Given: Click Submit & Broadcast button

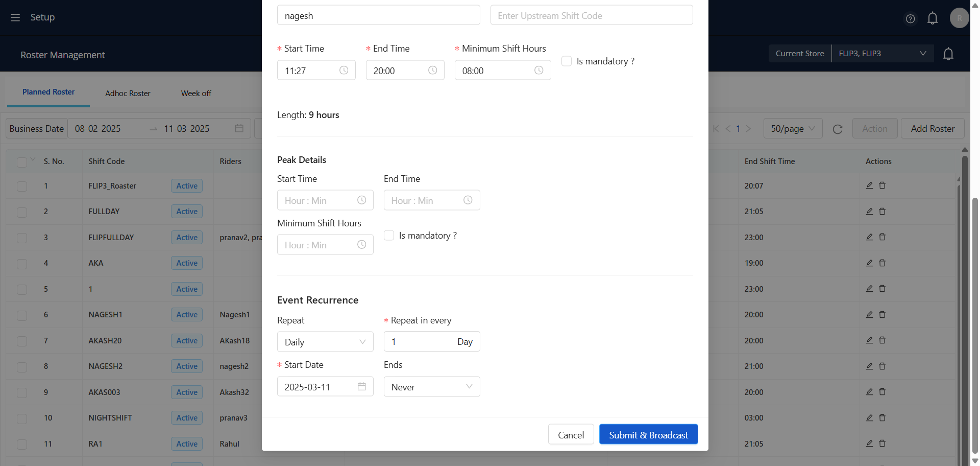Looking at the screenshot, I should [648, 434].
